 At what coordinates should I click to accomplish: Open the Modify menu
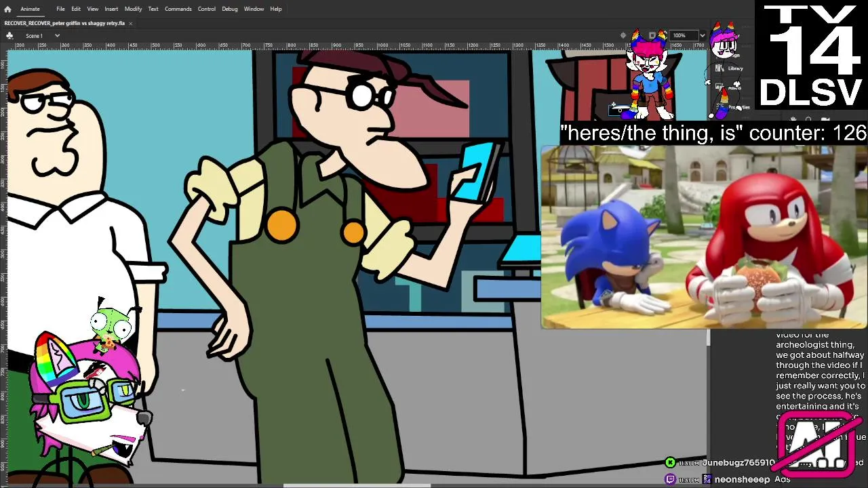pyautogui.click(x=133, y=9)
